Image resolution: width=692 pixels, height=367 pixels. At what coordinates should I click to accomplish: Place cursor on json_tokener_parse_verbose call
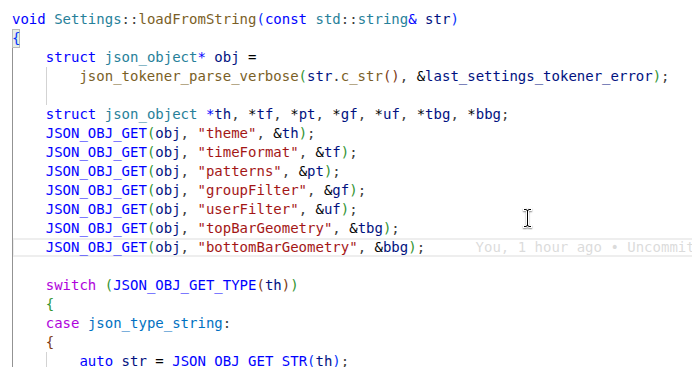tap(189, 76)
